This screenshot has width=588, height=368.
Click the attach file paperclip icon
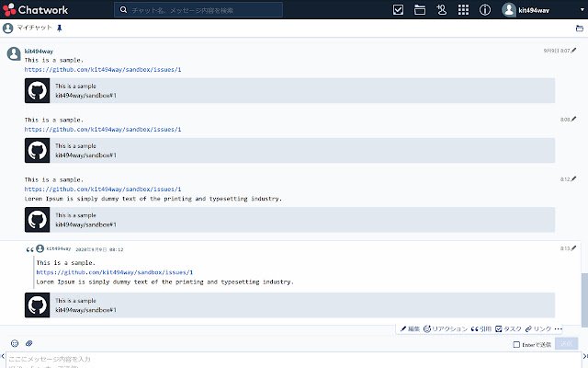(x=28, y=343)
